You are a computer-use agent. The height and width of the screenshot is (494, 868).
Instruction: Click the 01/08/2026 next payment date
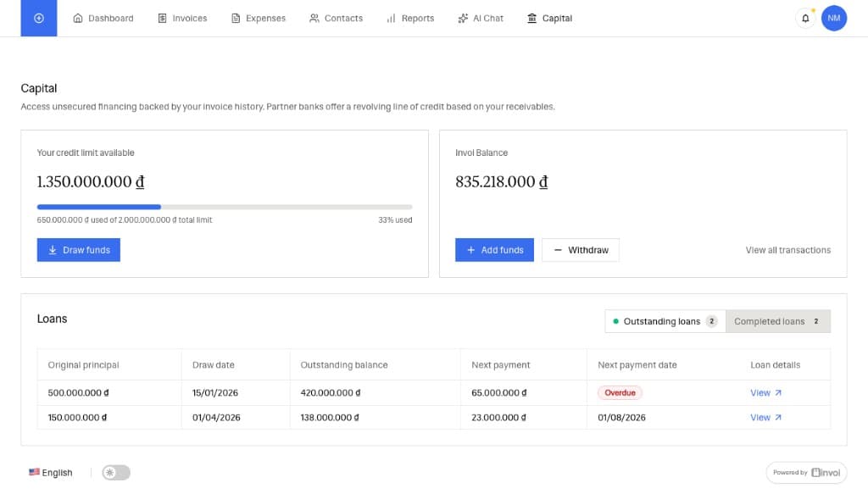(621, 418)
